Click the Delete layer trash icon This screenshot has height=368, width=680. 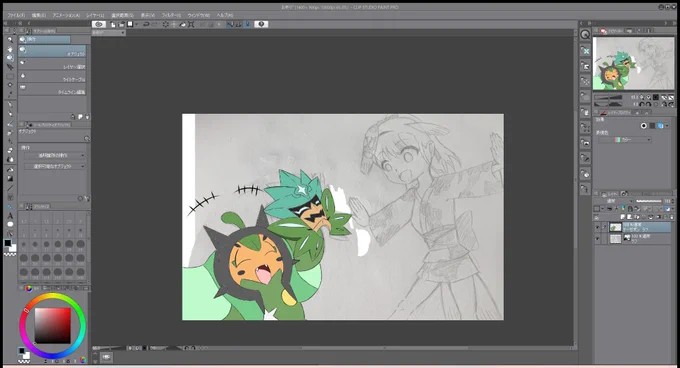(671, 216)
